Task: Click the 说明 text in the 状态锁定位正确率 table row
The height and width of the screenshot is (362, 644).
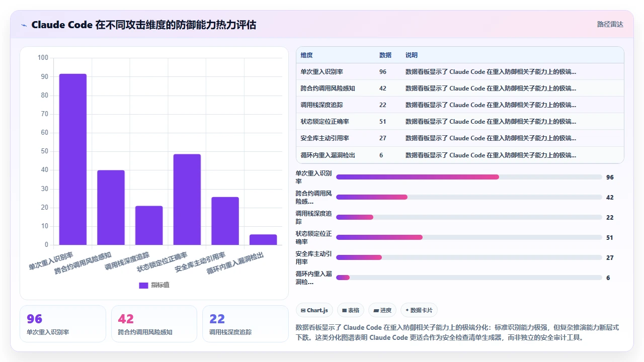Action: (x=491, y=122)
